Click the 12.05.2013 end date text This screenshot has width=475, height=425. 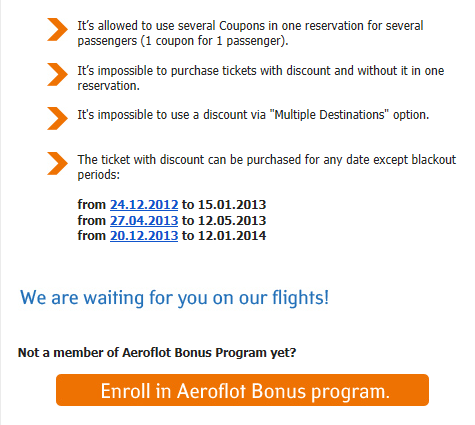point(232,220)
